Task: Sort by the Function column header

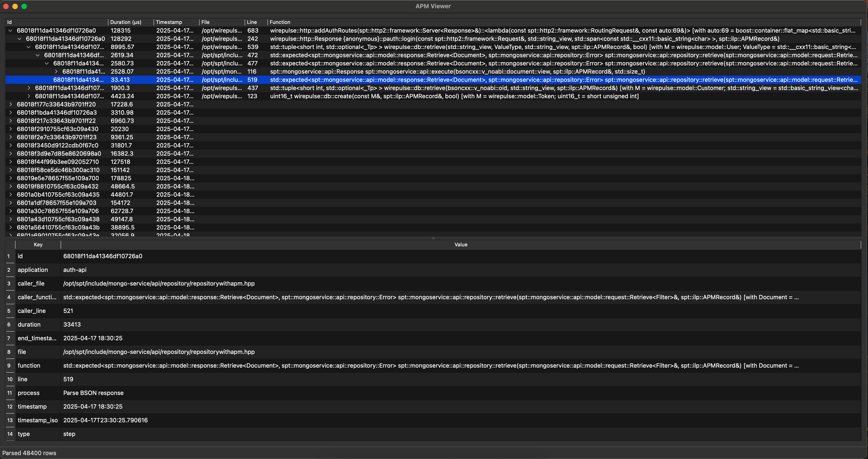Action: pyautogui.click(x=564, y=22)
